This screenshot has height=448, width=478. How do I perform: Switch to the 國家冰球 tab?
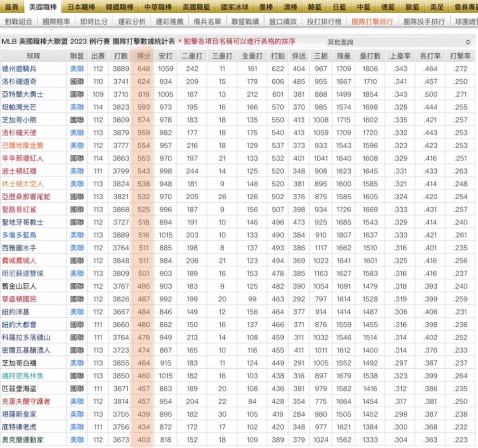tap(235, 7)
